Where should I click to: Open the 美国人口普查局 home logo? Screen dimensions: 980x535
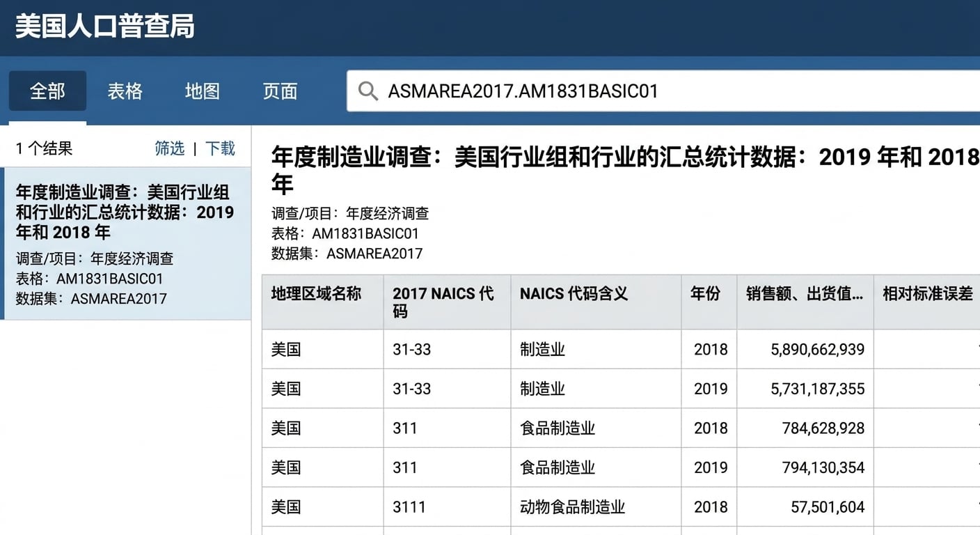pyautogui.click(x=105, y=26)
